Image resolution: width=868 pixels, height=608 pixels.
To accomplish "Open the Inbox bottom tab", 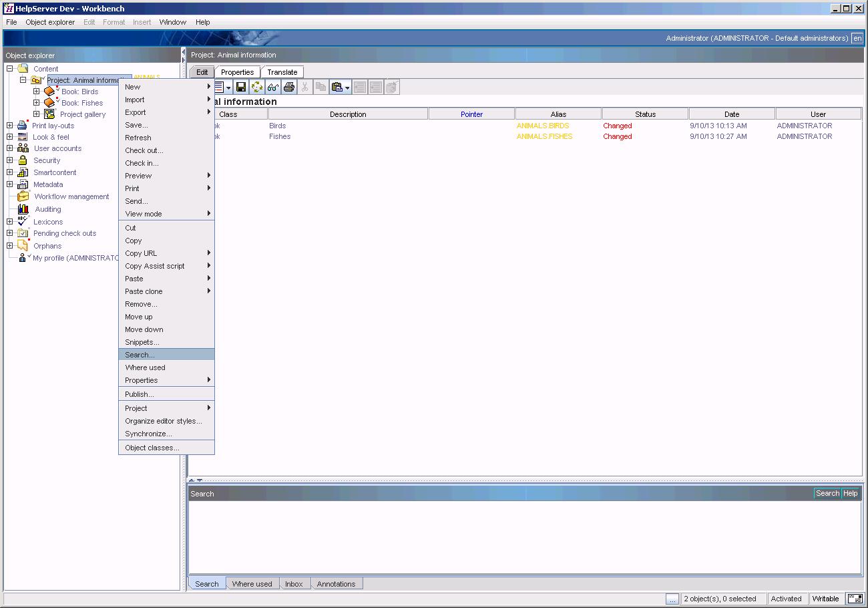I will tap(294, 584).
